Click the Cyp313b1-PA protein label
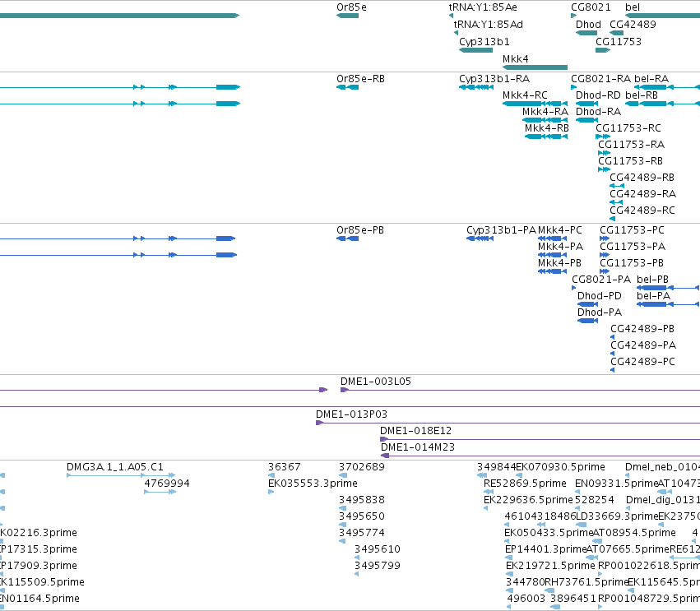 click(501, 231)
